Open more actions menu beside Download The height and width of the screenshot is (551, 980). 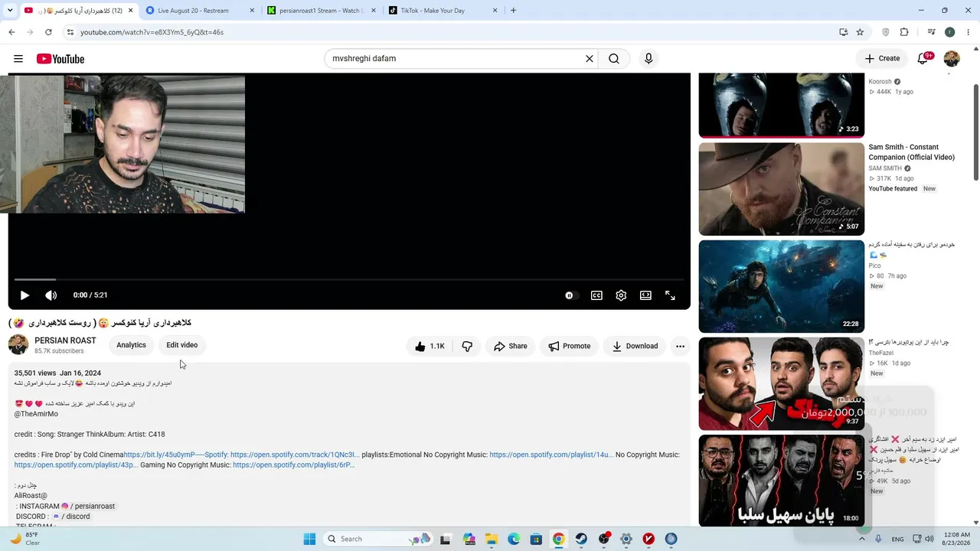[x=680, y=347]
